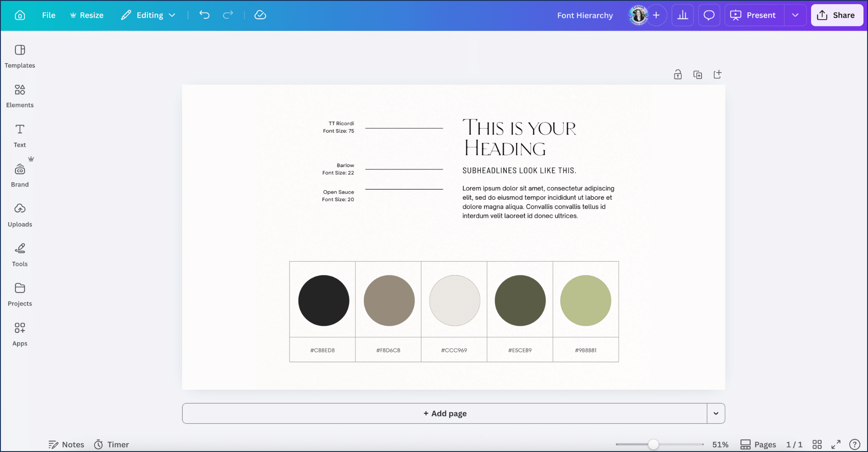The image size is (868, 452).
Task: Click the Add page button
Action: pos(444,413)
